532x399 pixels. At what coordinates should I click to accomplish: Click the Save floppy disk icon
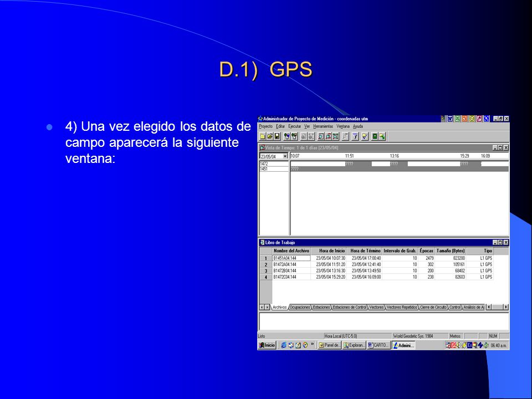(277, 136)
